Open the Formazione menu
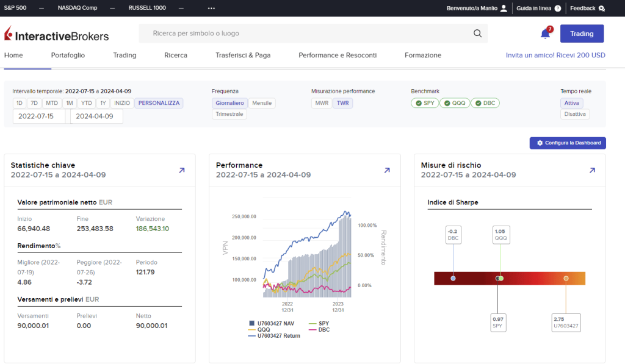625x364 pixels. pyautogui.click(x=423, y=55)
